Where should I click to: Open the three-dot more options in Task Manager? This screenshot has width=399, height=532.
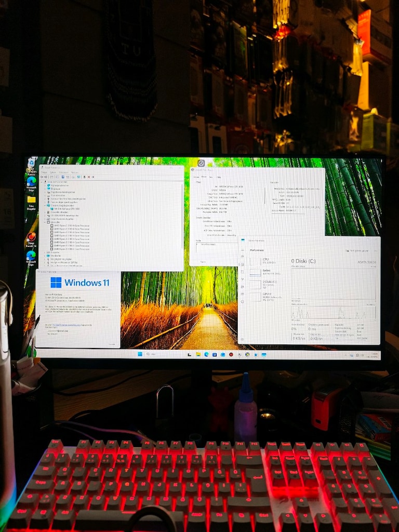coord(376,251)
